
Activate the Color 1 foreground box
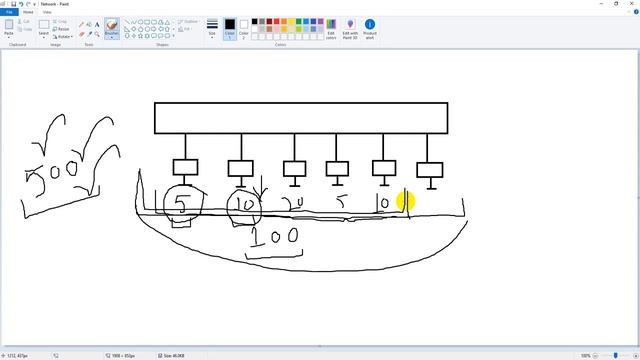point(230,29)
